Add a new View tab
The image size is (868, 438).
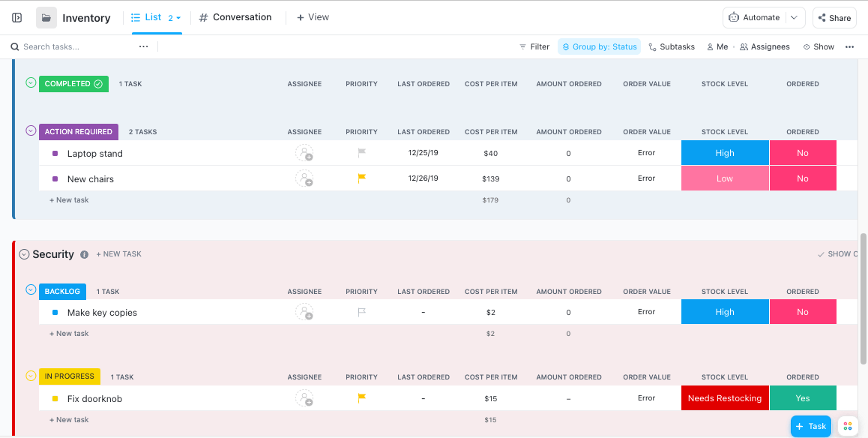[313, 17]
